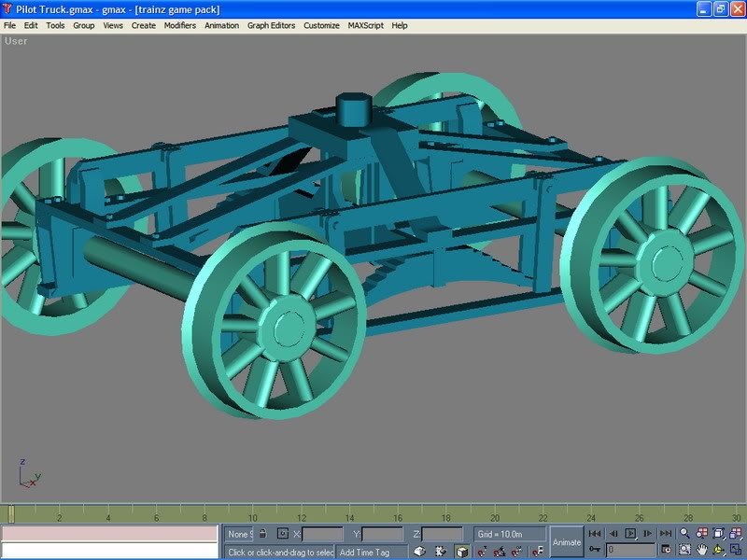Screen dimensions: 747x560
Task: Click frame 28 on the timeline track bar
Action: (x=688, y=517)
